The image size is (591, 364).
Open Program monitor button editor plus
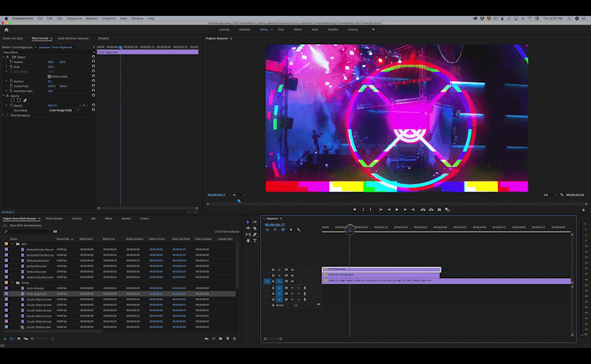click(584, 210)
